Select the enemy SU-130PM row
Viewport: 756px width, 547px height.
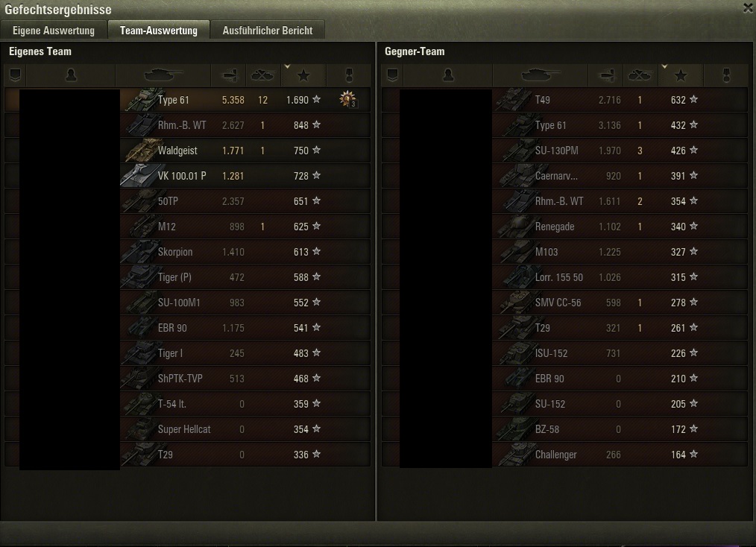pos(564,151)
